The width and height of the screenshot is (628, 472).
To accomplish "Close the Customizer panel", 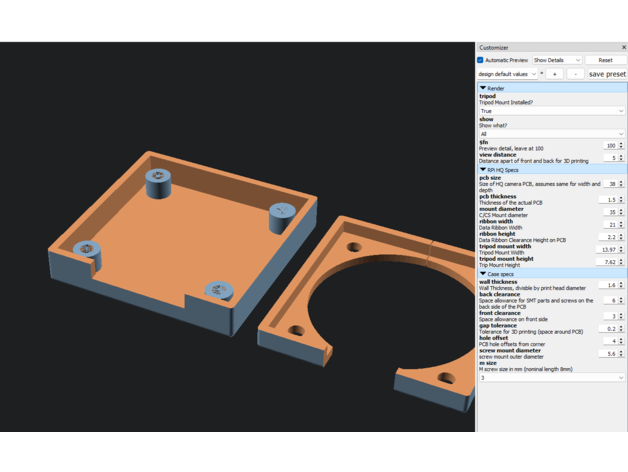I will (623, 47).
